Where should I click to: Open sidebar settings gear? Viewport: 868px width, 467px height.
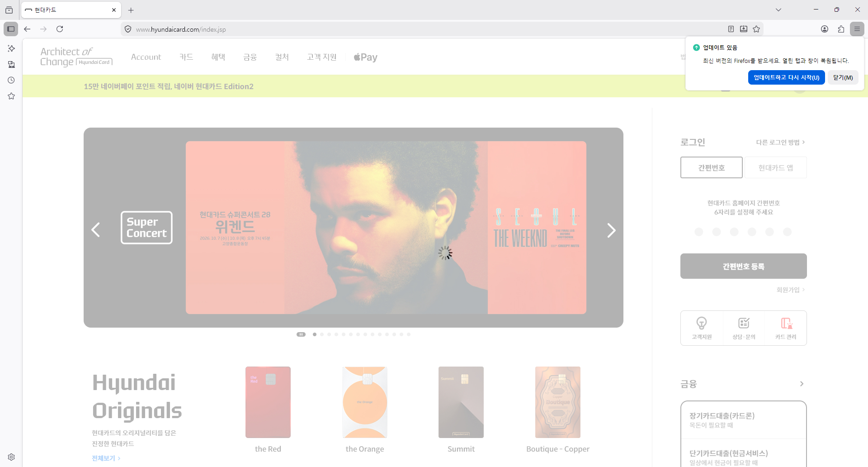click(11, 457)
